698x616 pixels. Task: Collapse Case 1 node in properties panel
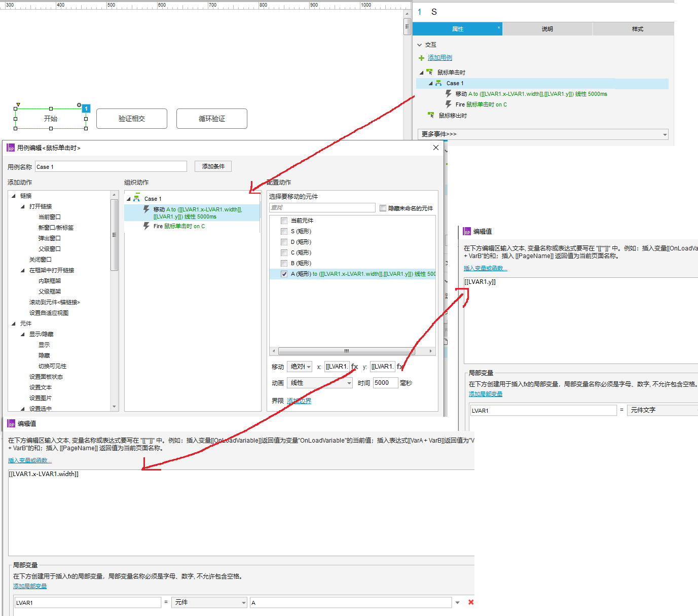430,83
